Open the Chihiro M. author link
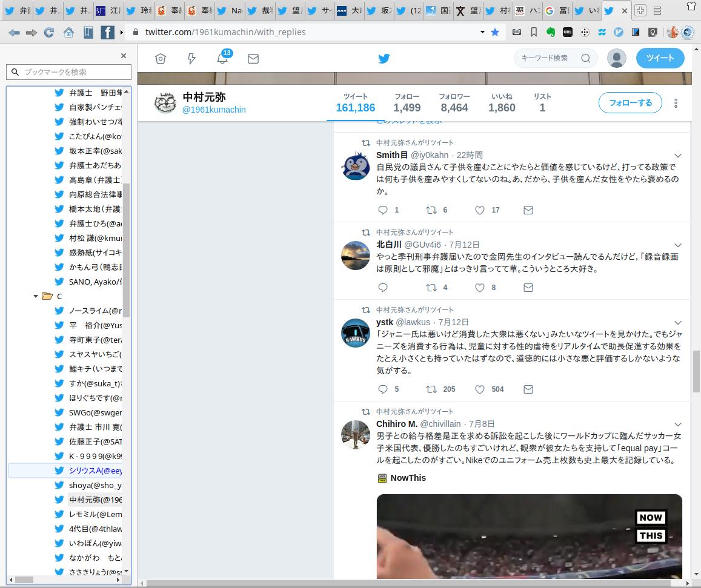Image resolution: width=701 pixels, height=588 pixels. (x=397, y=423)
